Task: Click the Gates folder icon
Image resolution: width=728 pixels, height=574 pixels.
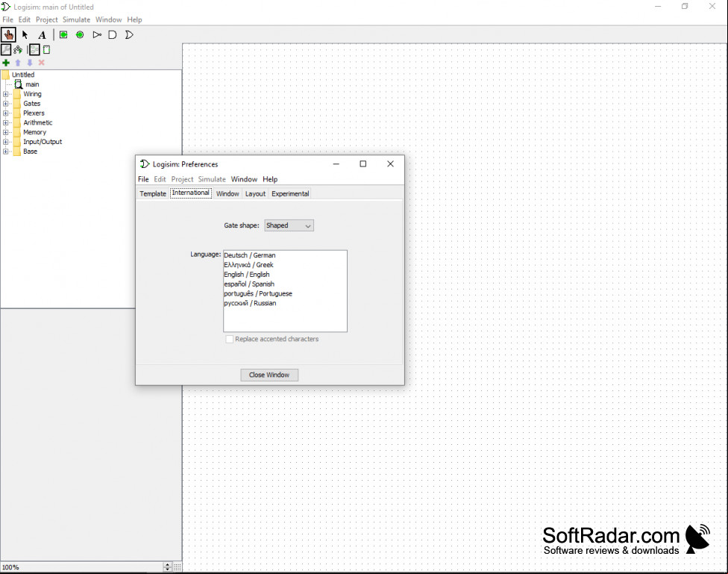Action: coord(17,104)
